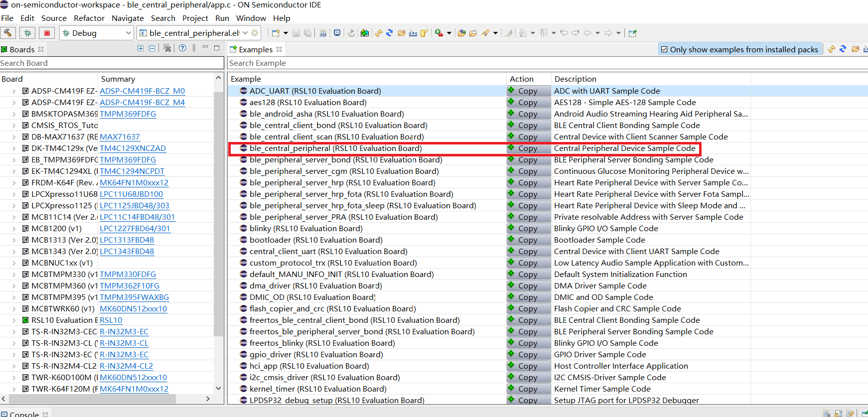Click the Run with red toolbox icon
The image size is (868, 417).
(x=438, y=33)
